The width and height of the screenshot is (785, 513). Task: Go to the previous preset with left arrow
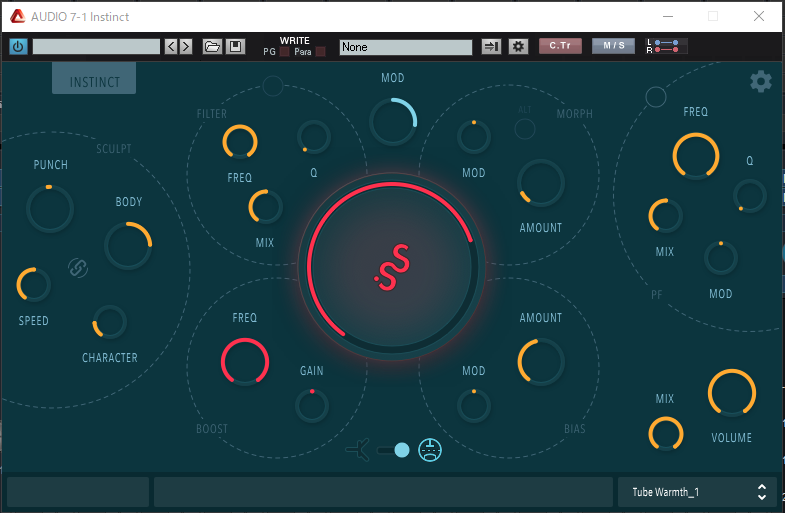171,47
